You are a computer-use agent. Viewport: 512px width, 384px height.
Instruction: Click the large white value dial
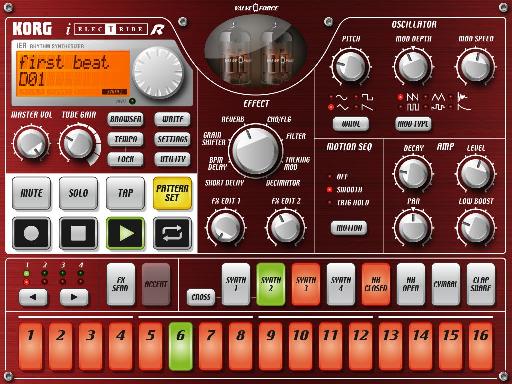(158, 72)
